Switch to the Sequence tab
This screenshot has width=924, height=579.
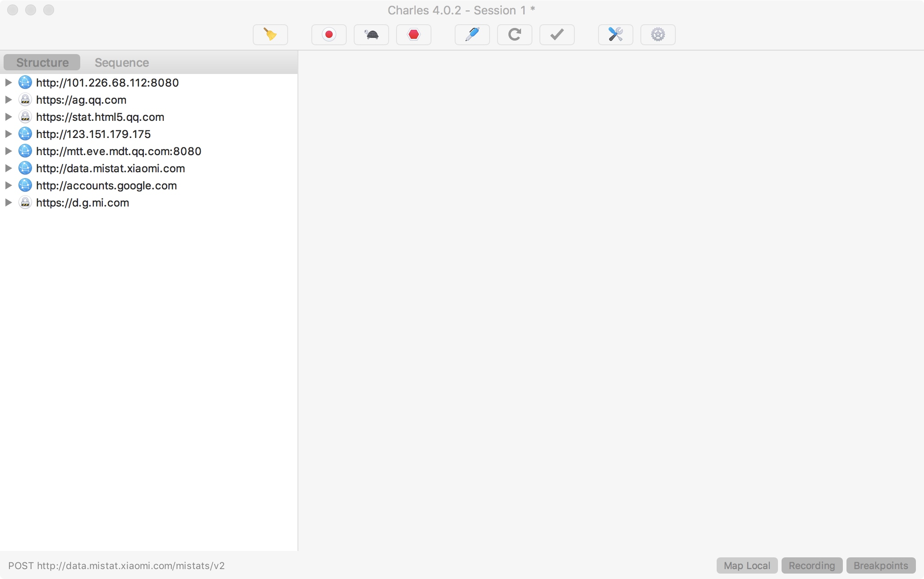tap(122, 63)
